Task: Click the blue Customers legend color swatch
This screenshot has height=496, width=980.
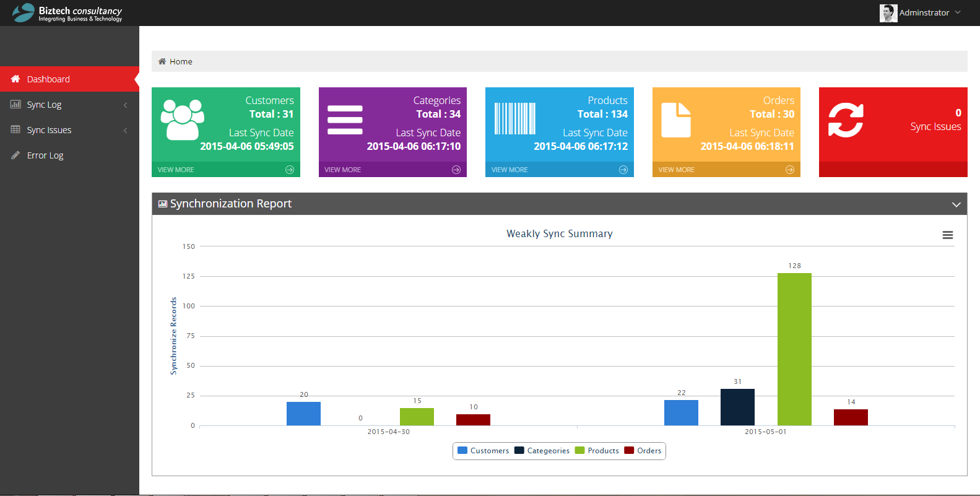Action: click(462, 450)
